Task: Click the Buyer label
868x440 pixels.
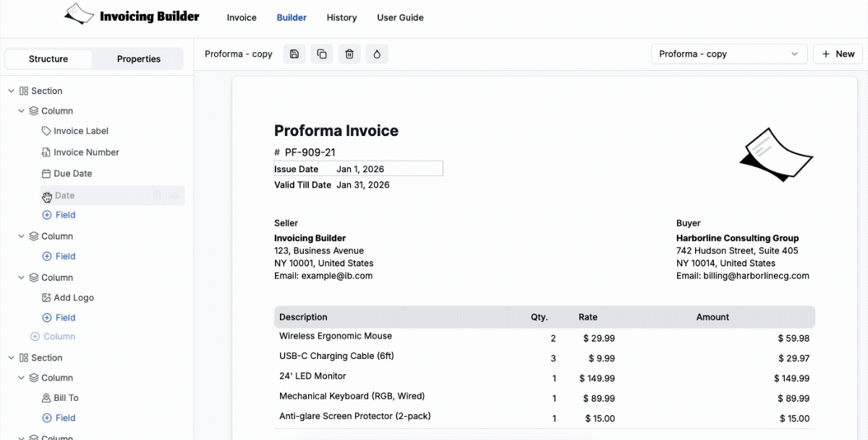Action: coord(689,224)
